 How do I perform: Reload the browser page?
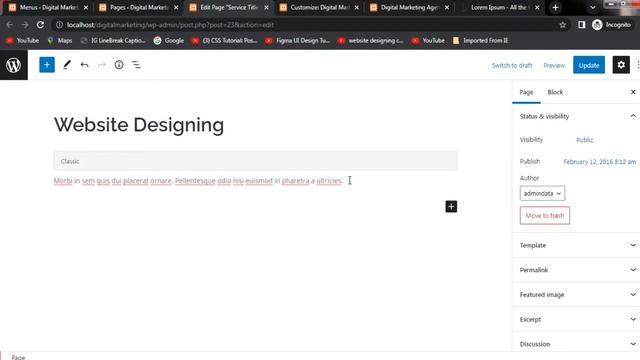(40, 25)
